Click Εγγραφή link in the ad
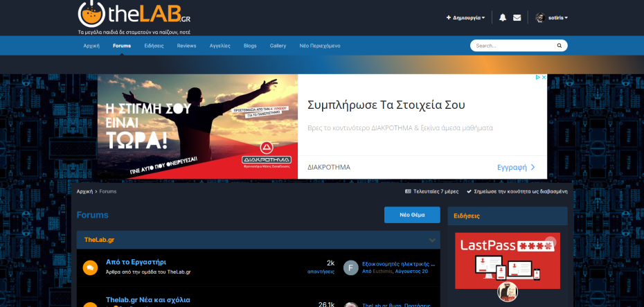The image size is (644, 307). tap(517, 167)
